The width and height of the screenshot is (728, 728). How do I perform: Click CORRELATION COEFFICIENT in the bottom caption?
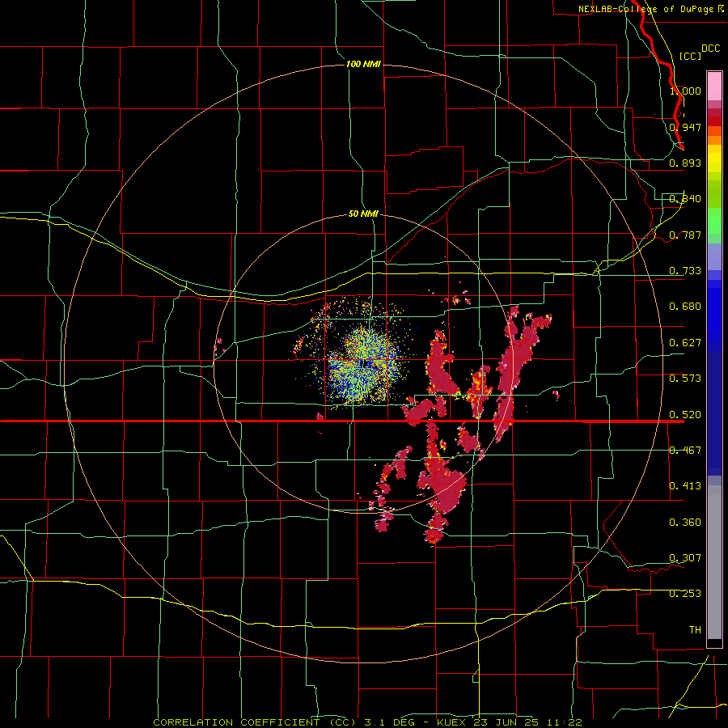coord(237,722)
